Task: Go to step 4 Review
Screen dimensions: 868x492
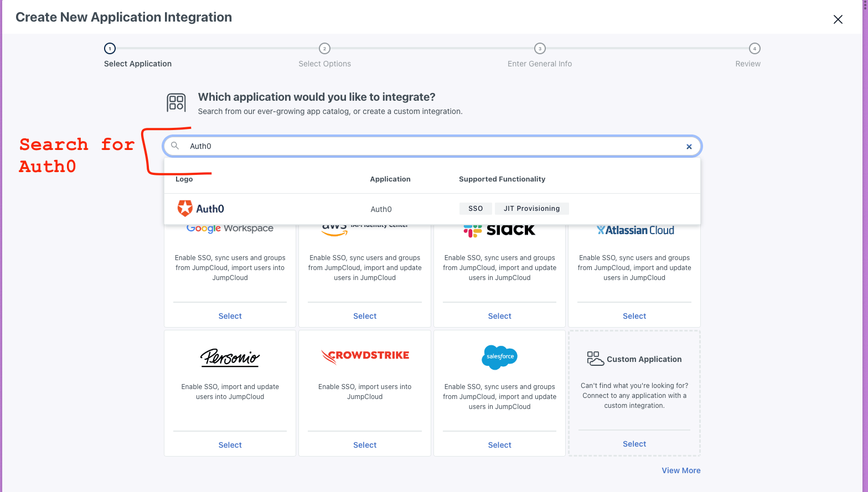Action: click(x=755, y=49)
